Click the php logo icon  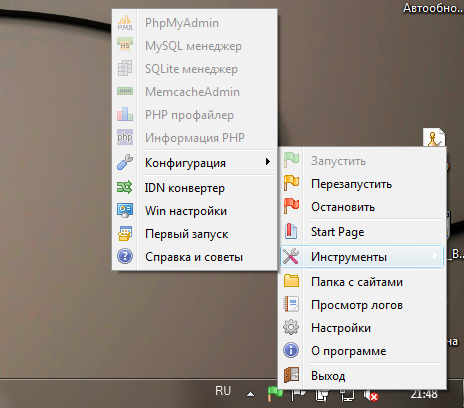(125, 137)
